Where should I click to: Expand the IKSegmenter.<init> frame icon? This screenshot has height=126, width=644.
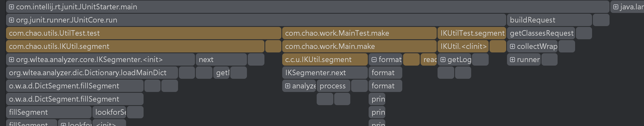click(11, 60)
